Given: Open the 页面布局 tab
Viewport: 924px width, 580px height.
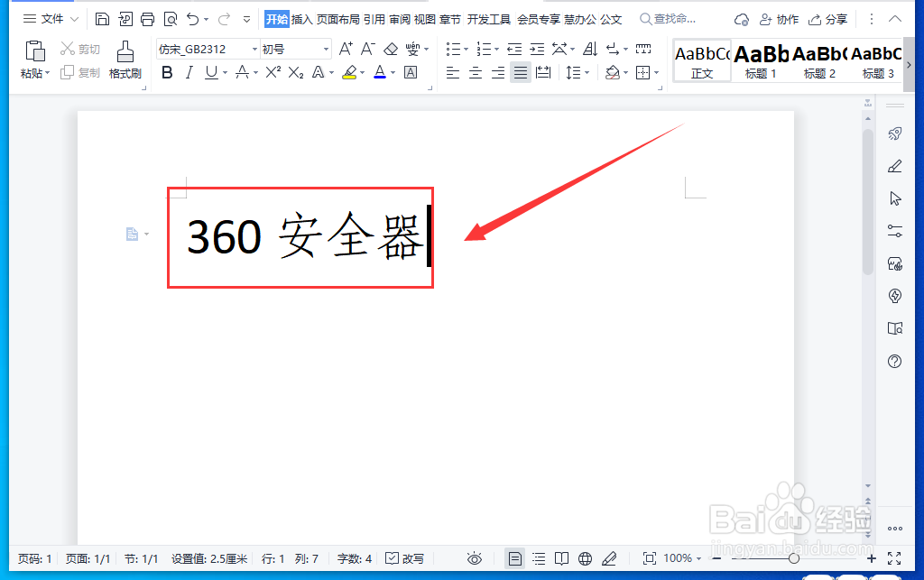Looking at the screenshot, I should coord(337,20).
